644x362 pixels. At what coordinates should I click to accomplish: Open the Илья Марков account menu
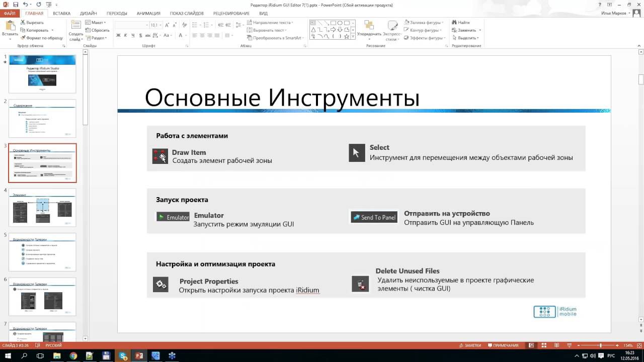pos(615,13)
